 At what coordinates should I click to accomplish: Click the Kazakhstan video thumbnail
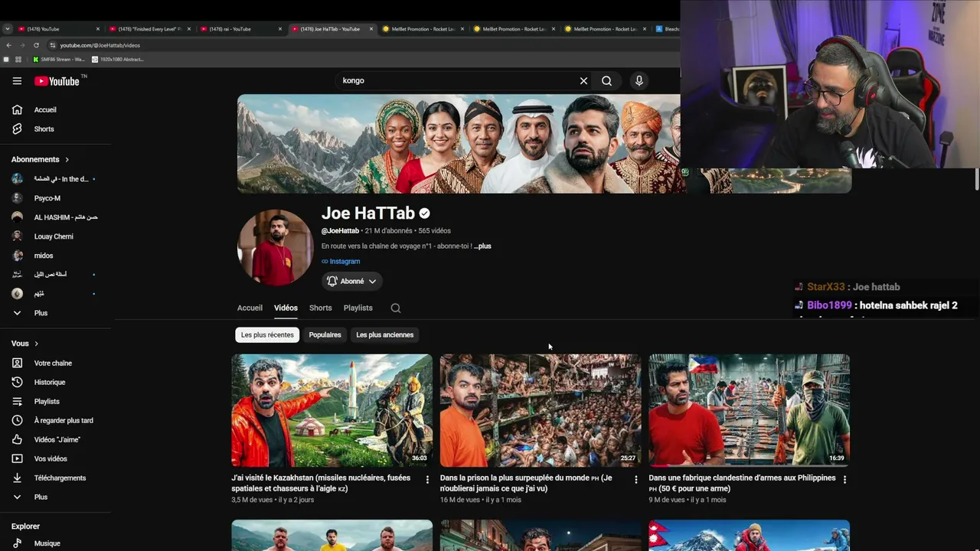332,410
